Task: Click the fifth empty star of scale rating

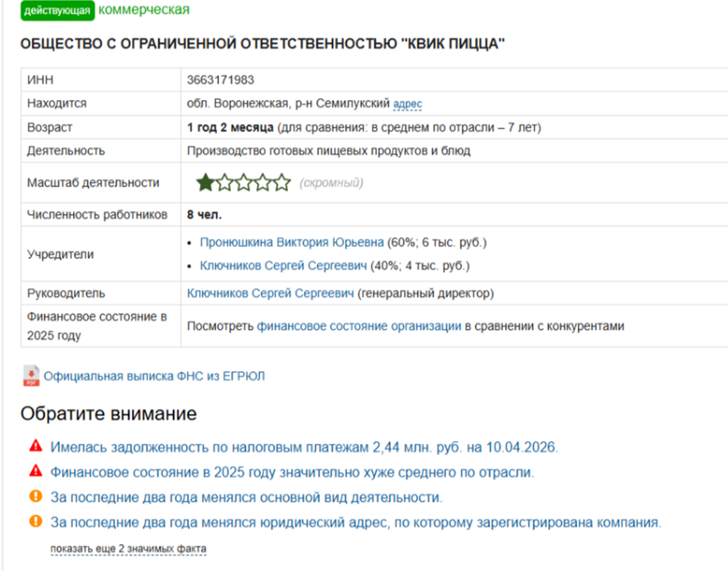Action: click(x=282, y=182)
